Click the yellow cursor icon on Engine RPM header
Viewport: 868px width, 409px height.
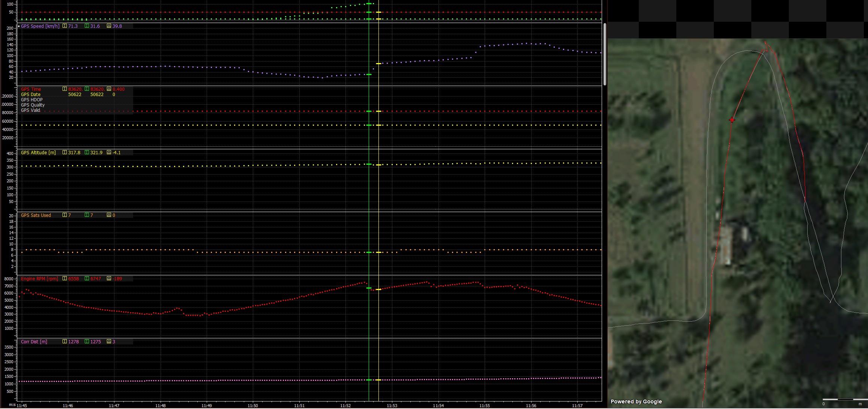[x=65, y=279]
